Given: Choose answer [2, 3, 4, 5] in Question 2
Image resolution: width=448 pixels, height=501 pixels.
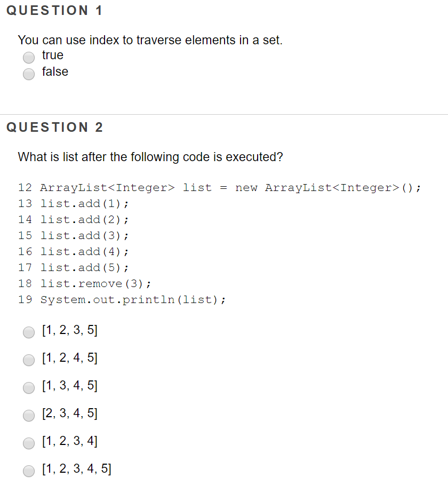Looking at the screenshot, I should coord(28,415).
